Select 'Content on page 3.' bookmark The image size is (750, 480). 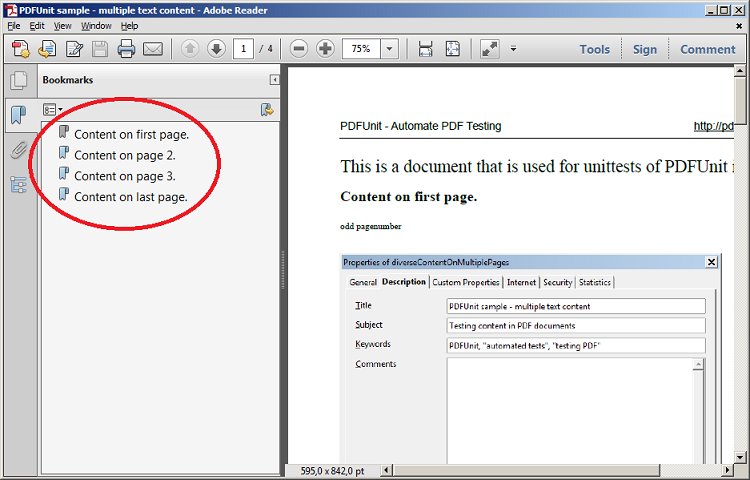coord(124,176)
